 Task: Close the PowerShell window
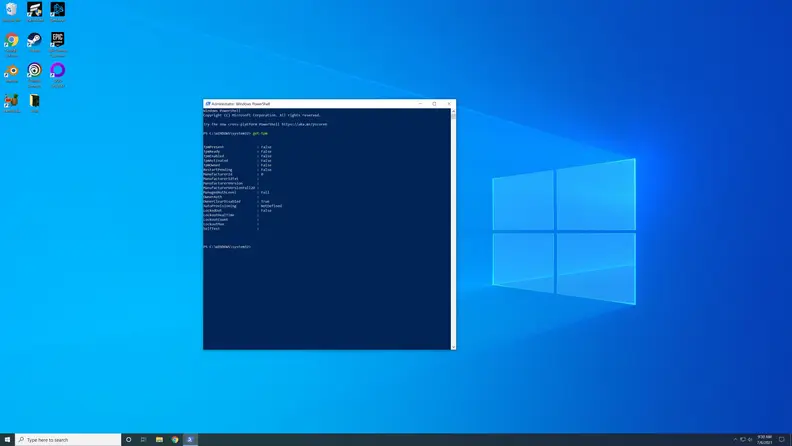pos(449,104)
